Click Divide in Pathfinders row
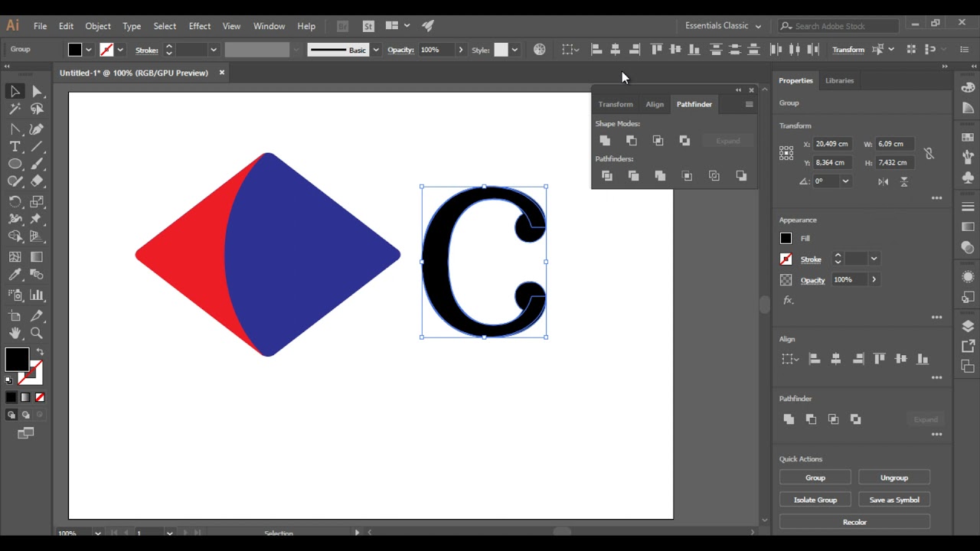Image resolution: width=980 pixels, height=551 pixels. click(x=607, y=175)
